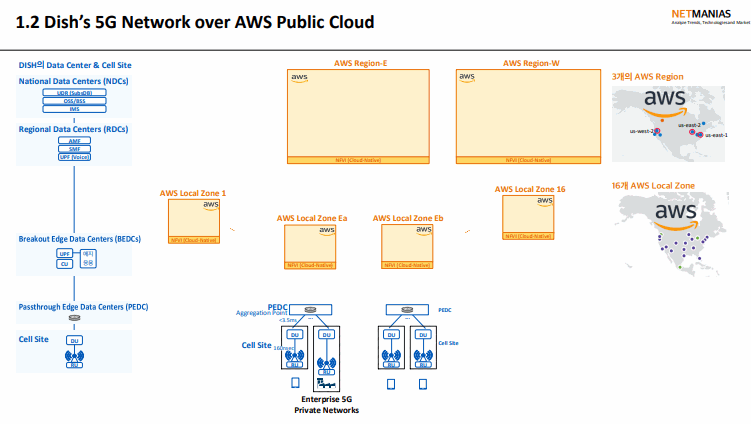
Task: Click the '160usec' latency label
Action: [284, 348]
